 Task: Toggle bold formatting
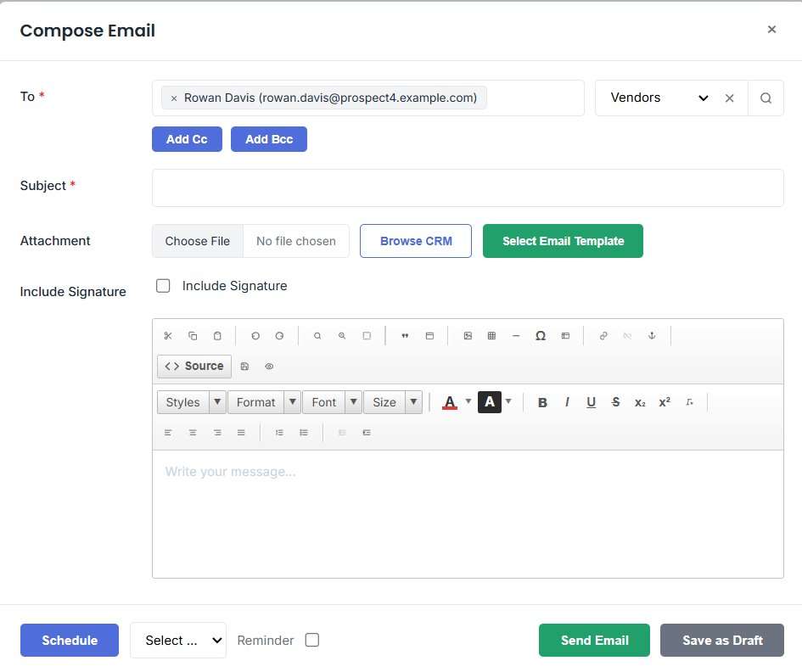[542, 402]
